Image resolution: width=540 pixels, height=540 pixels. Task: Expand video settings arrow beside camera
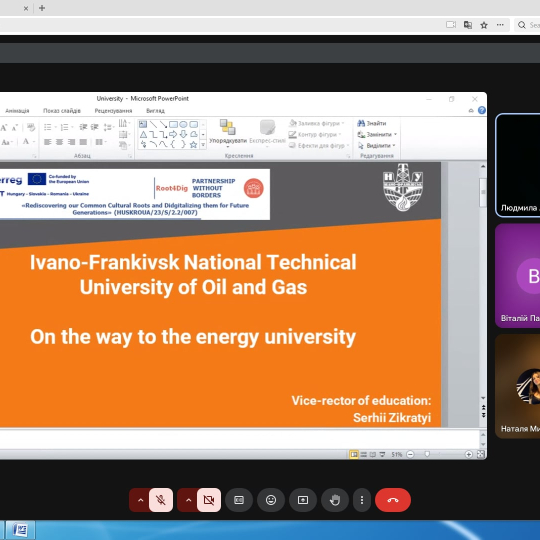click(x=188, y=500)
